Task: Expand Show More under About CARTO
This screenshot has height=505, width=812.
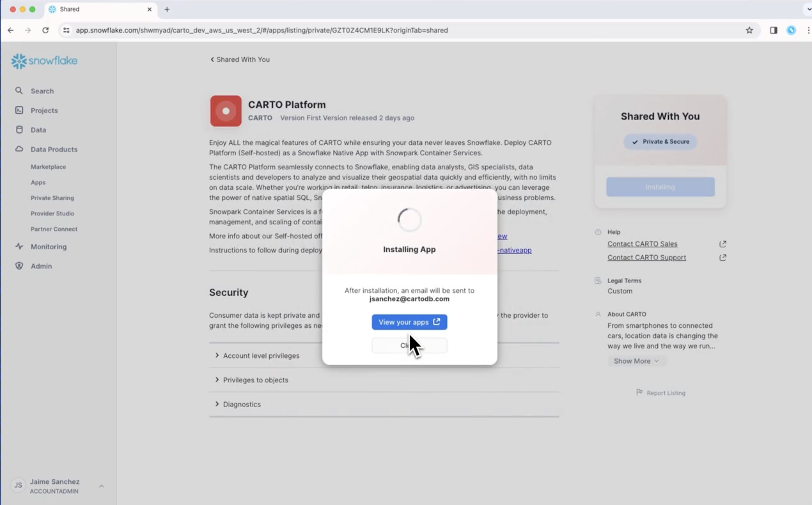Action: point(636,361)
